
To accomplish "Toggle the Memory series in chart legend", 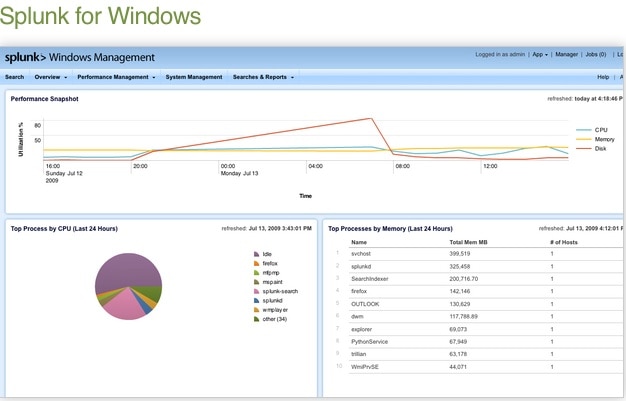I will click(x=600, y=139).
